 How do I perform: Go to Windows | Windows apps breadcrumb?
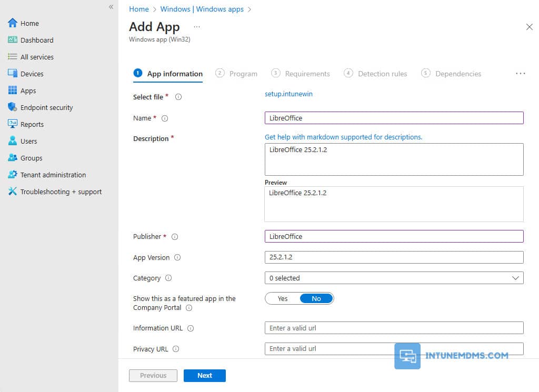pos(202,9)
